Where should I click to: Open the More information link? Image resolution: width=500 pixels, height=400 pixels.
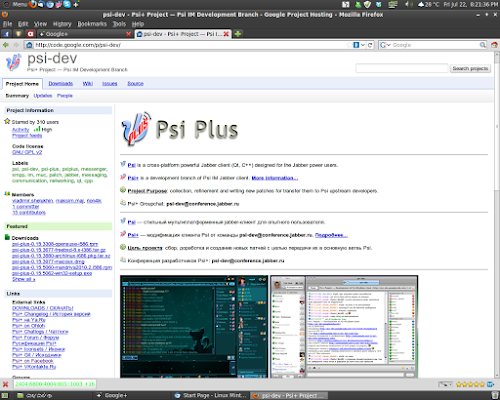tap(275, 178)
